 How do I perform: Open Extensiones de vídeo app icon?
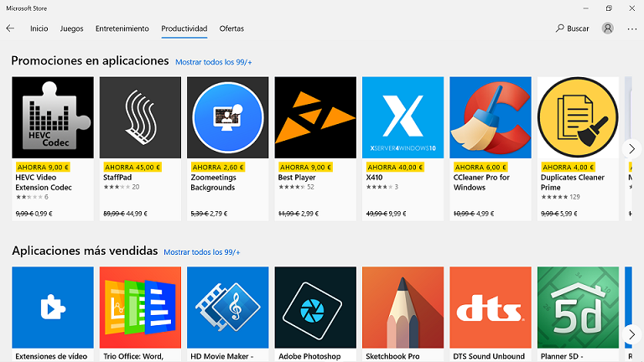coord(53,308)
